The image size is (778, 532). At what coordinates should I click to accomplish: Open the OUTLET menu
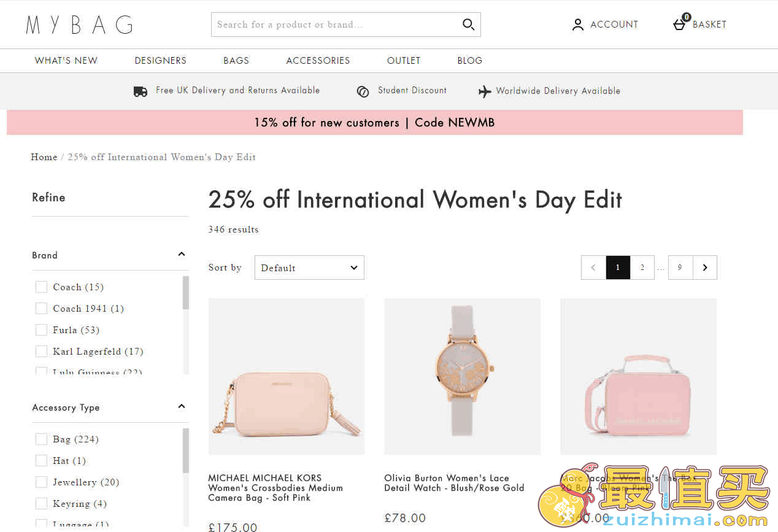pyautogui.click(x=404, y=60)
